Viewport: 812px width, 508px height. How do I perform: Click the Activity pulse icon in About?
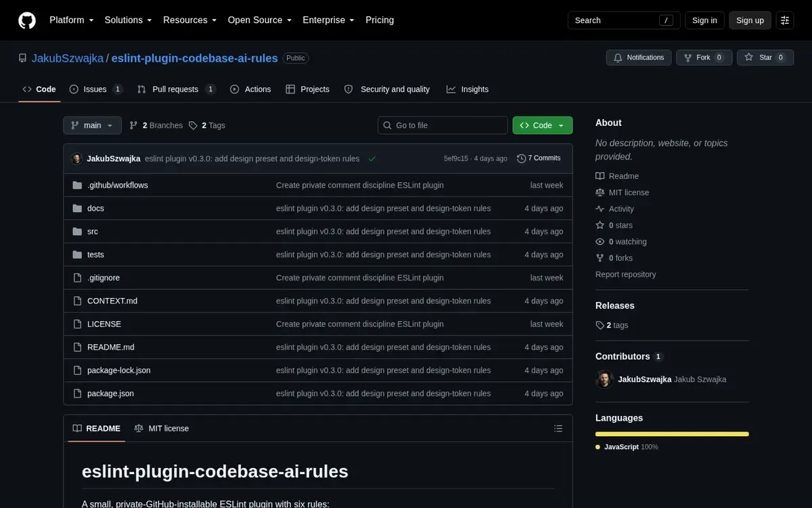[600, 209]
